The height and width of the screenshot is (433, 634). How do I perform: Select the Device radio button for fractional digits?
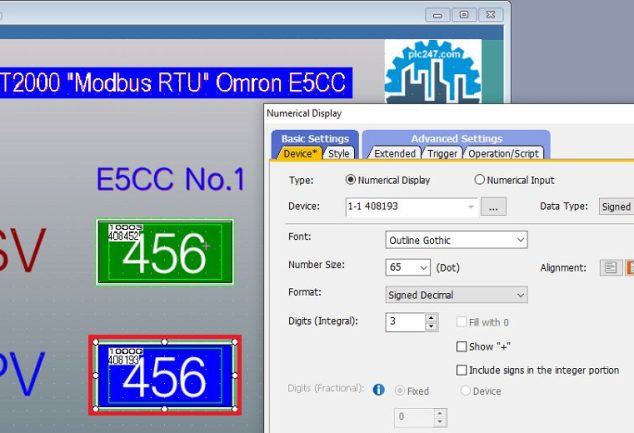465,391
